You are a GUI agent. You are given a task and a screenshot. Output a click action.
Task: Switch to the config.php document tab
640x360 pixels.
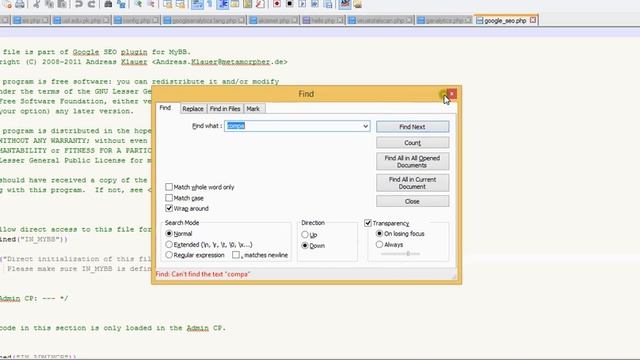[137, 20]
